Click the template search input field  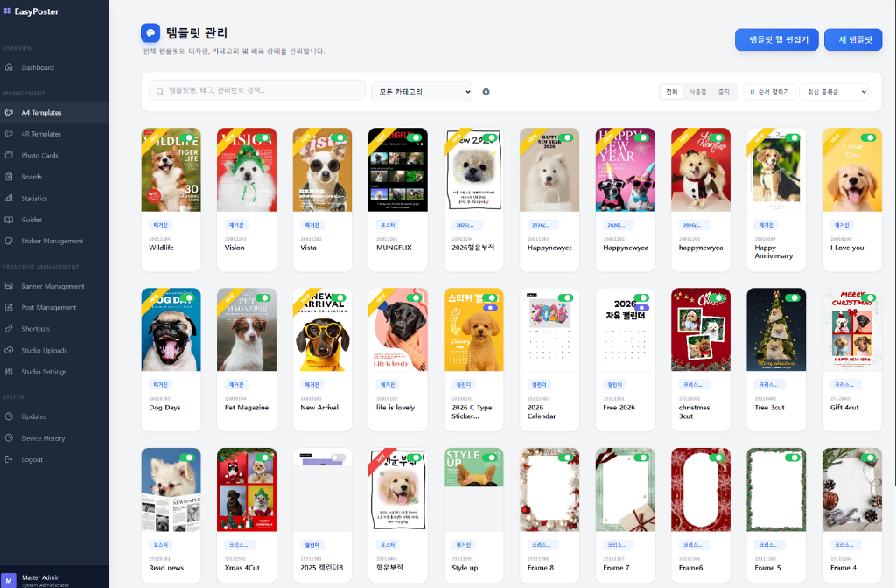pyautogui.click(x=257, y=90)
